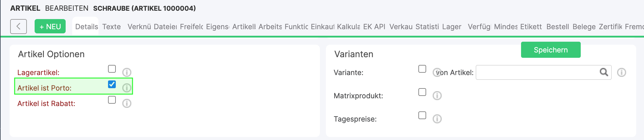Uncheck the Artikel ist Porto checkbox
Viewport: 644px width, 140px height.
(112, 84)
